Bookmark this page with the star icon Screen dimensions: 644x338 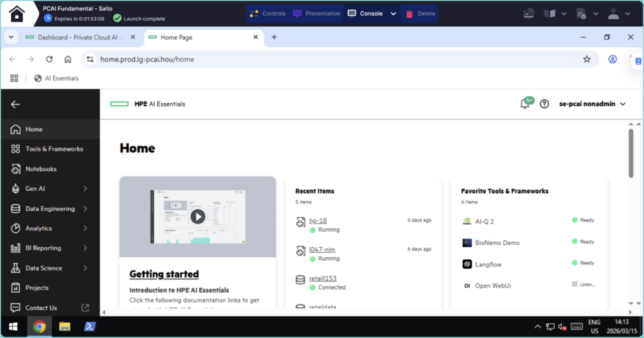(x=587, y=59)
